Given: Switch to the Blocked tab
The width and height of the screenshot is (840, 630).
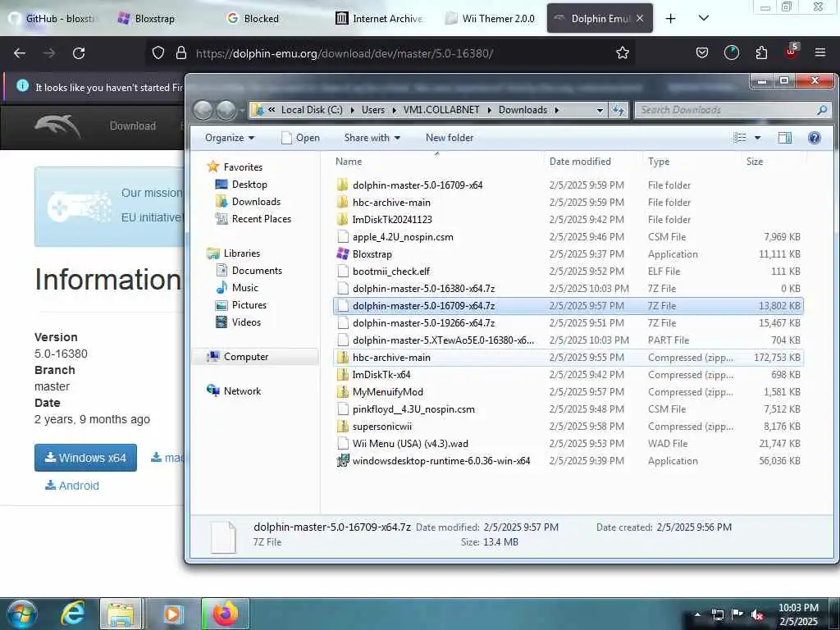Looking at the screenshot, I should 261,19.
